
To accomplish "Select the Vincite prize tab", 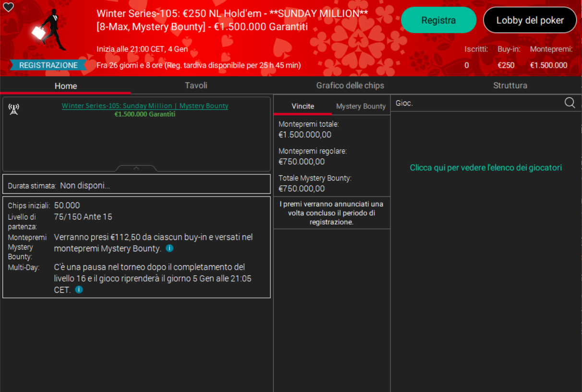I will tap(303, 106).
